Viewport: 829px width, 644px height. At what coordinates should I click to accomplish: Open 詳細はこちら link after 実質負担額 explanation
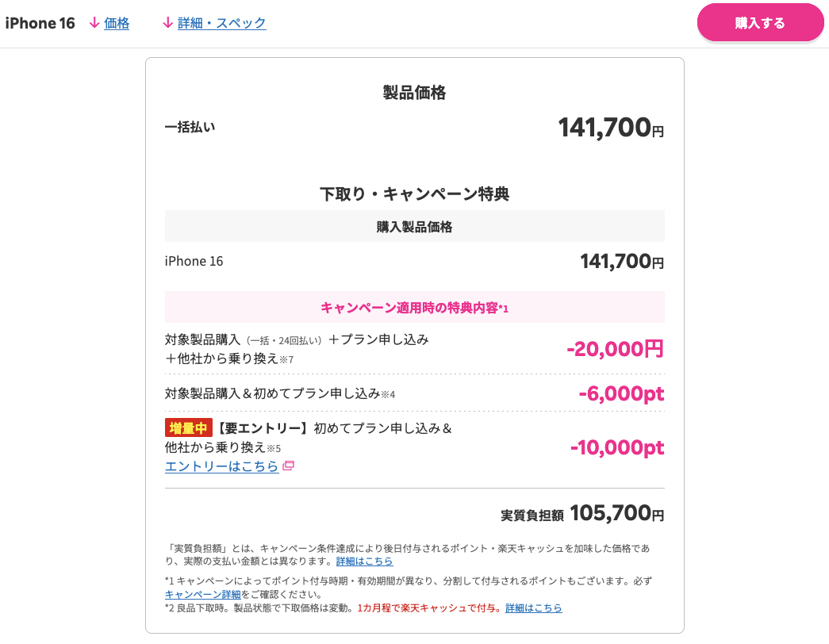click(364, 561)
